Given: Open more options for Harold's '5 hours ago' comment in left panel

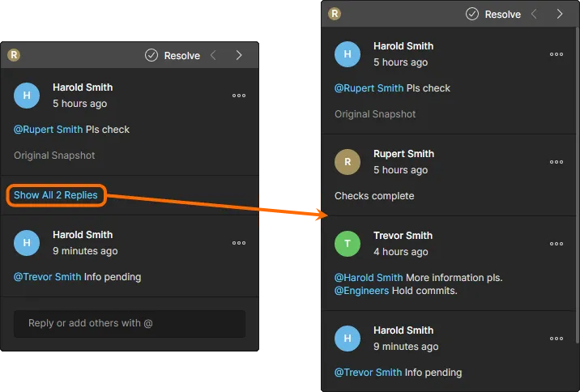Looking at the screenshot, I should pos(239,96).
